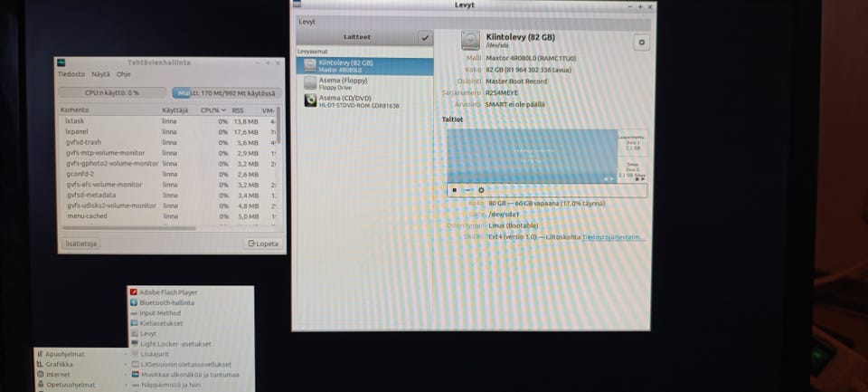Click the memory usage progress bar

pos(227,93)
